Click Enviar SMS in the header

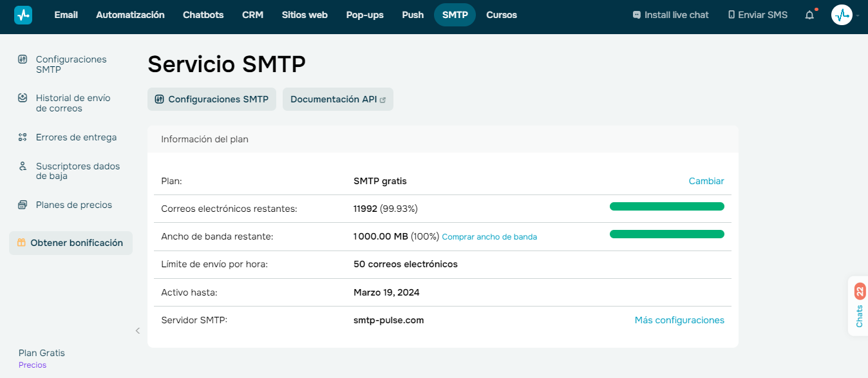[x=757, y=15]
